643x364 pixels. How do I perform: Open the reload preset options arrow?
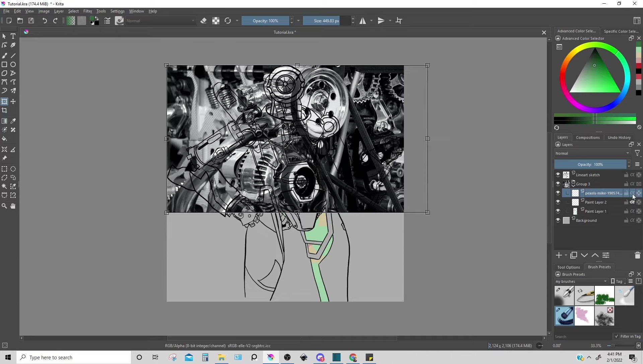pos(237,21)
